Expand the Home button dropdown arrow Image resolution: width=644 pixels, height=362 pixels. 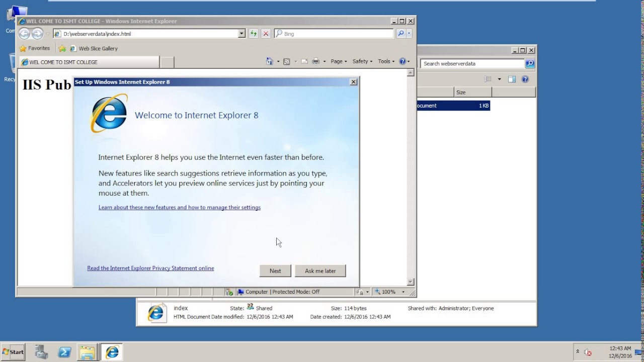(x=278, y=61)
